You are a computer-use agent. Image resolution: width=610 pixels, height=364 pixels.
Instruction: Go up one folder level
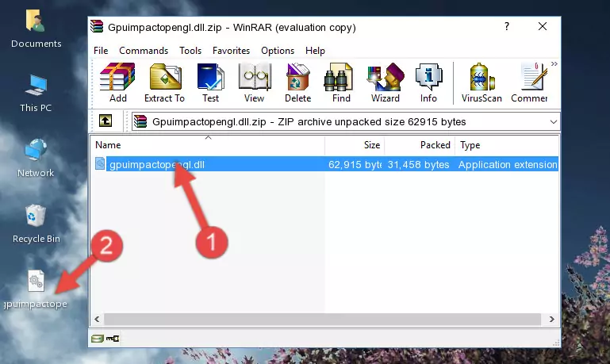106,121
